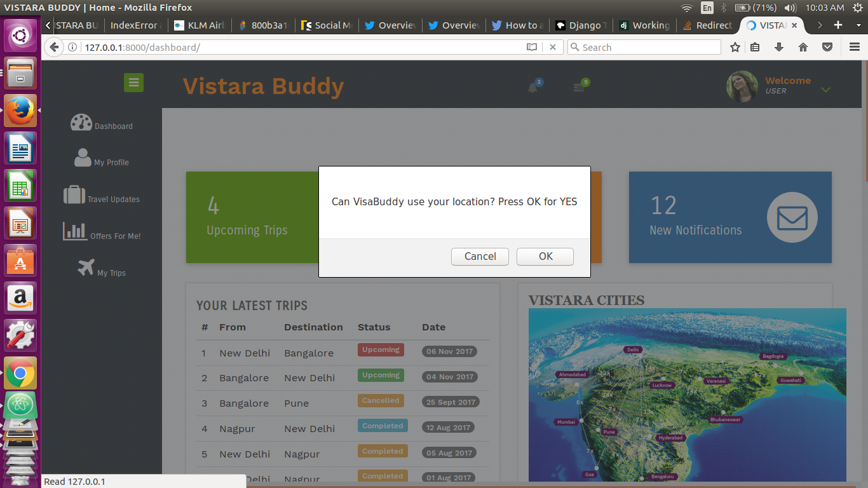Expand the Welcome user dropdown arrow

[825, 90]
